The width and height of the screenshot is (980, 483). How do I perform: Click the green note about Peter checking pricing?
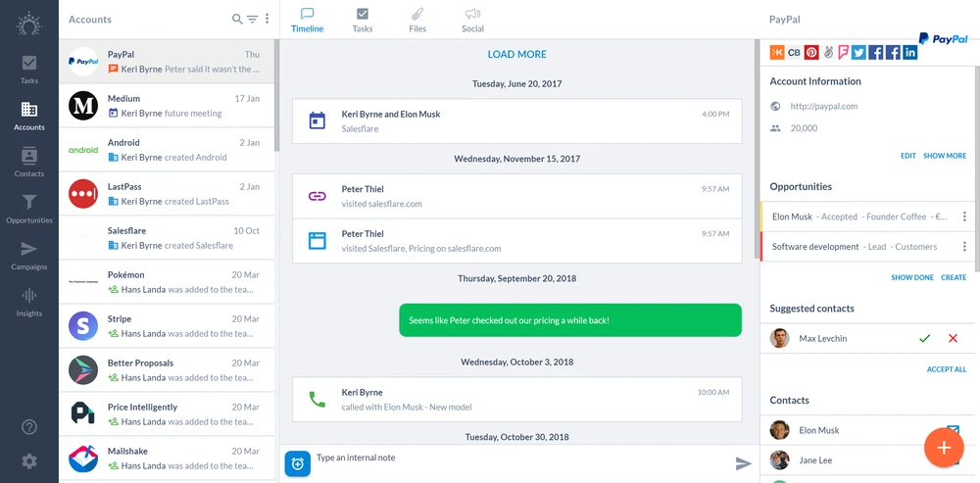[570, 320]
